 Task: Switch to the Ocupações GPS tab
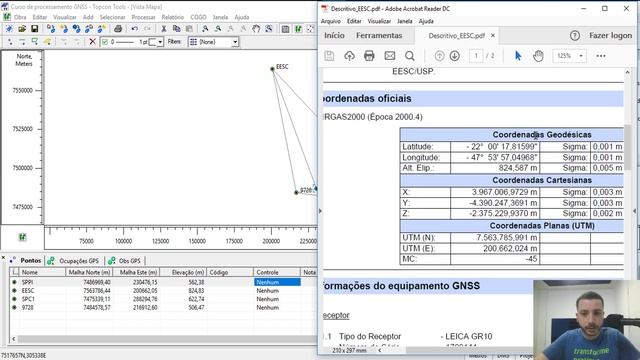tap(74, 260)
